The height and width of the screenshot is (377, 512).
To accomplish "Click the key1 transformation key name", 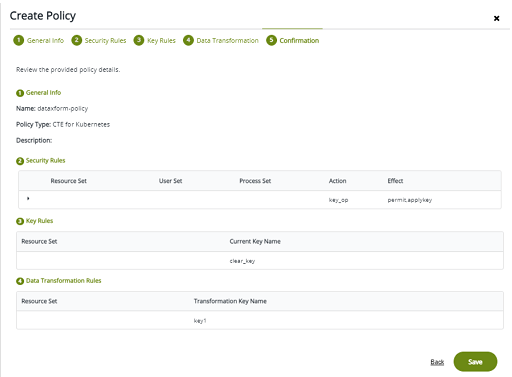I will click(200, 321).
